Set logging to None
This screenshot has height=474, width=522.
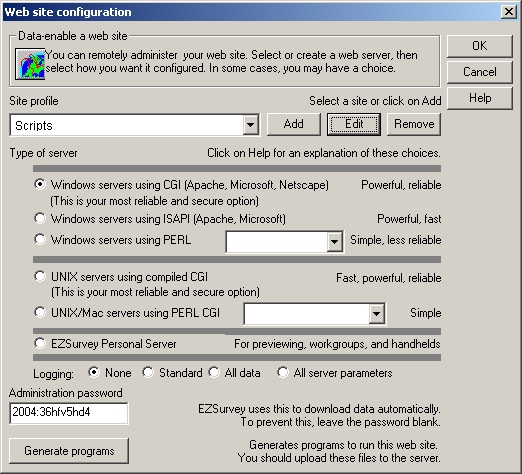tap(94, 372)
